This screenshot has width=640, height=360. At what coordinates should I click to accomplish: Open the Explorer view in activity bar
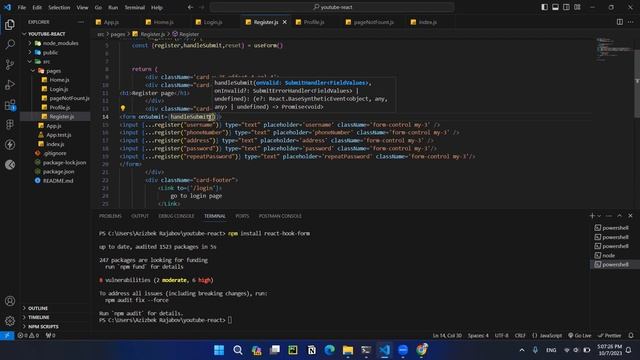pyautogui.click(x=10, y=24)
